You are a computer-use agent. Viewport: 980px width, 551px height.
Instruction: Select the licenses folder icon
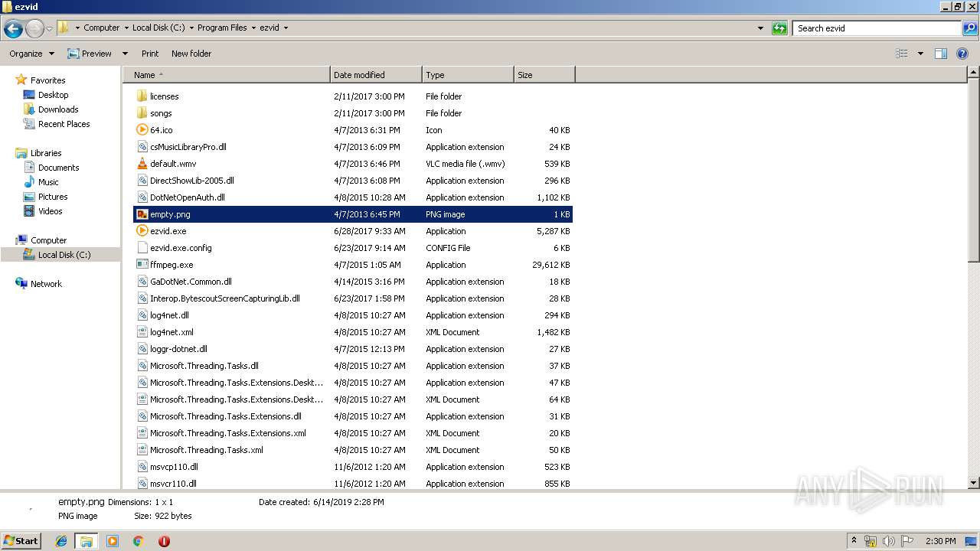pyautogui.click(x=142, y=96)
